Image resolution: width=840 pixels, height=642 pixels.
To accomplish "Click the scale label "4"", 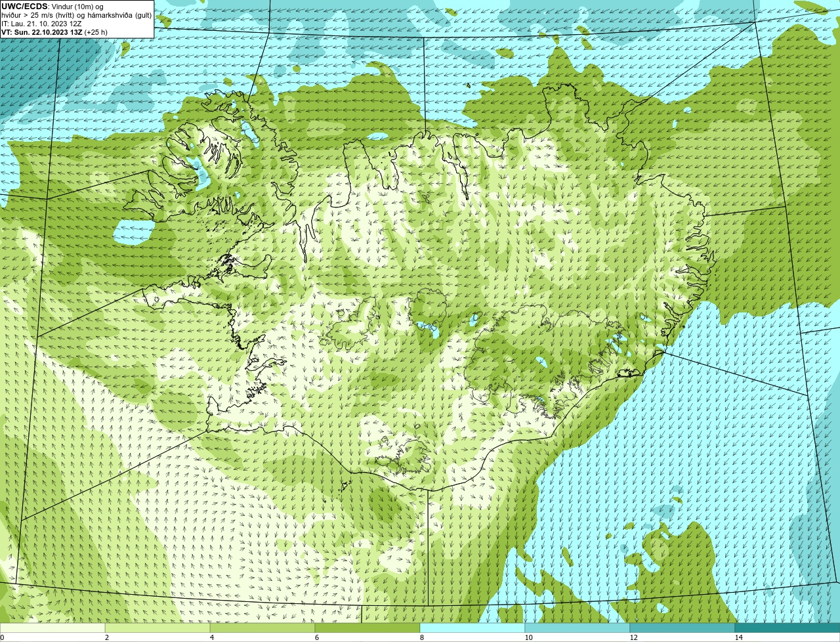I will point(211,637).
